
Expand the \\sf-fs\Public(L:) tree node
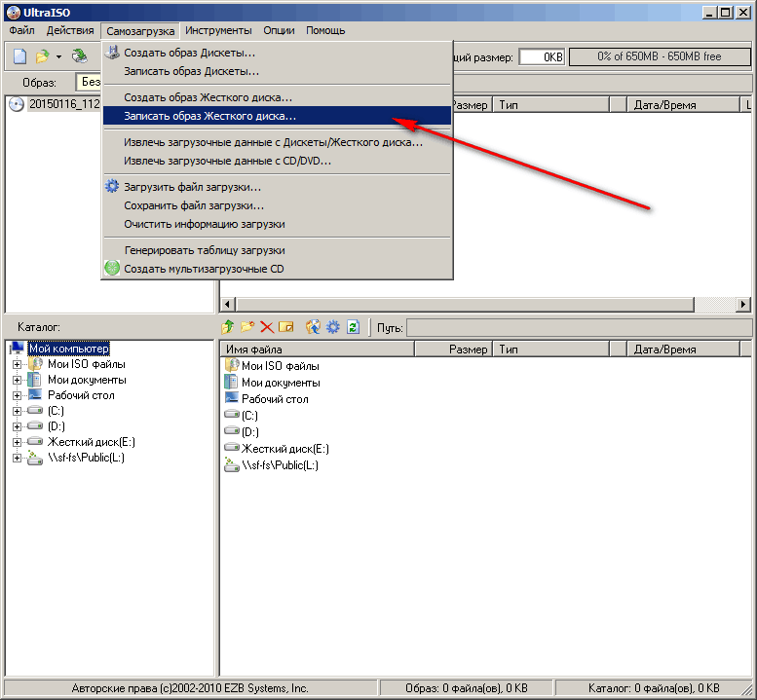[x=17, y=458]
